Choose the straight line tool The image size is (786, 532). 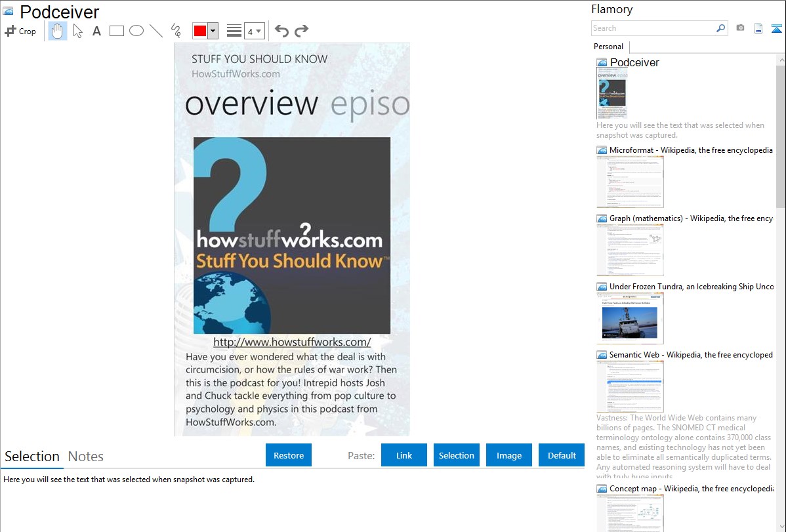coord(156,31)
